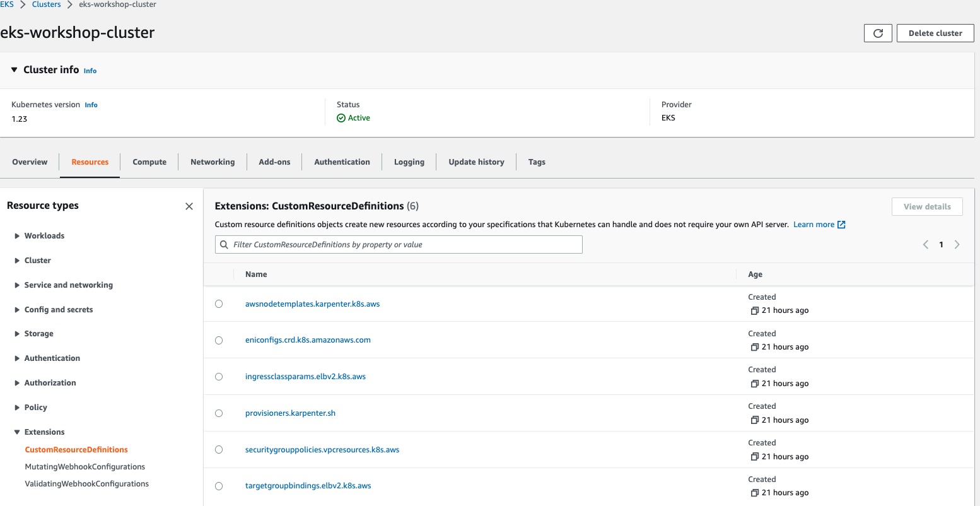This screenshot has width=980, height=506.
Task: Click the magnifier icon in filter box
Action: (x=225, y=245)
